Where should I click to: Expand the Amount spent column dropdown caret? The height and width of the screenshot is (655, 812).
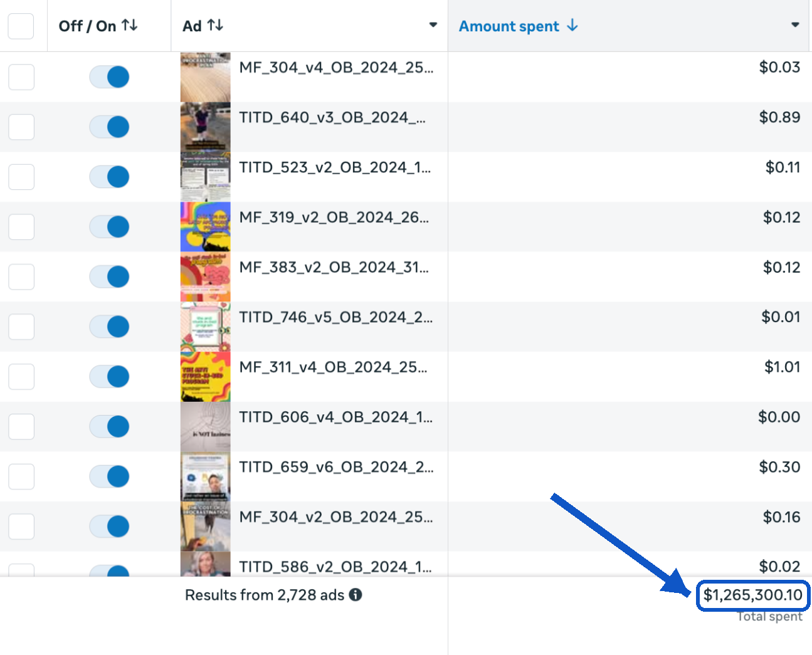point(795,25)
